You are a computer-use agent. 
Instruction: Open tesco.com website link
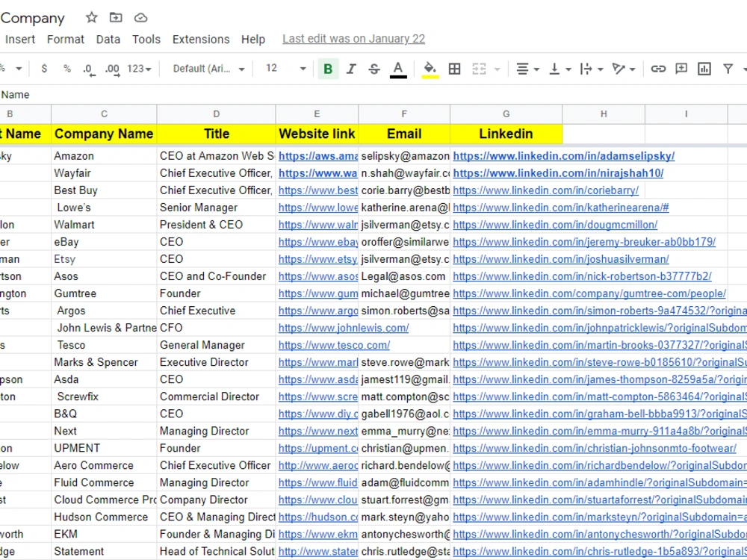[334, 345]
